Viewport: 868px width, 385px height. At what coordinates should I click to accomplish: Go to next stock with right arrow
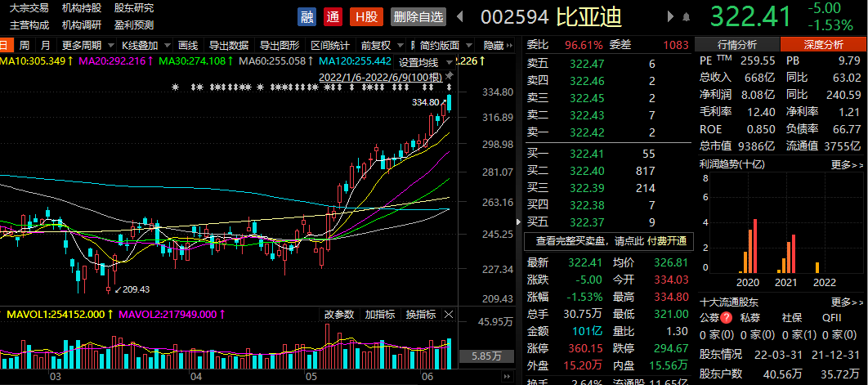(x=671, y=17)
